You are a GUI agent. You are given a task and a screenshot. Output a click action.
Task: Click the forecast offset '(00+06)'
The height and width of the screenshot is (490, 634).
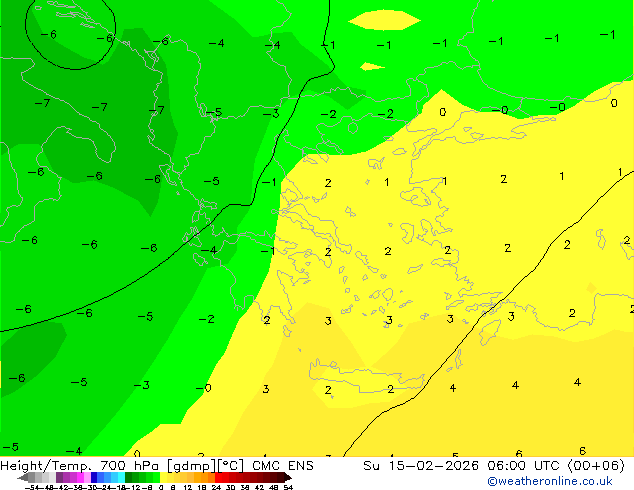pyautogui.click(x=596, y=466)
